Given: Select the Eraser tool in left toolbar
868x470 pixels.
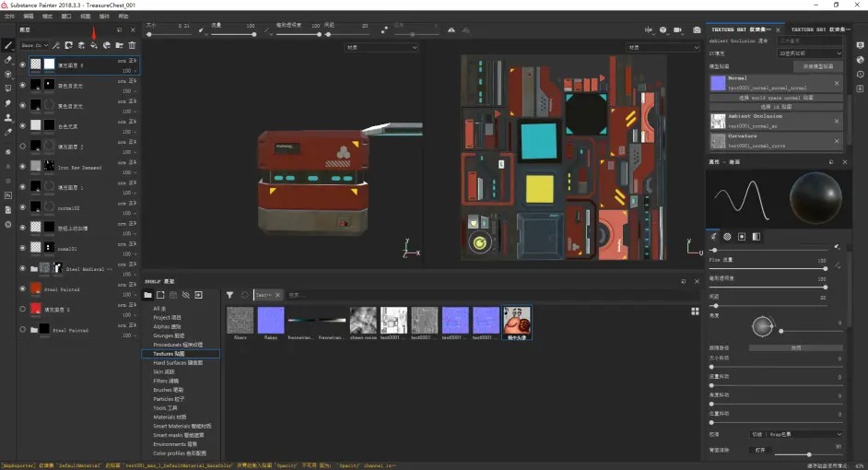Looking at the screenshot, I should point(8,60).
